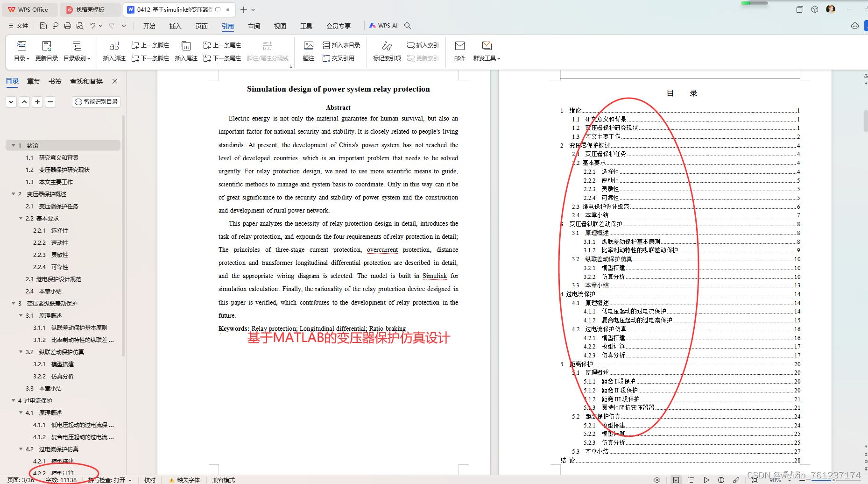Go to next footnote (下一条脚注)
This screenshot has height=484, width=868.
point(150,58)
